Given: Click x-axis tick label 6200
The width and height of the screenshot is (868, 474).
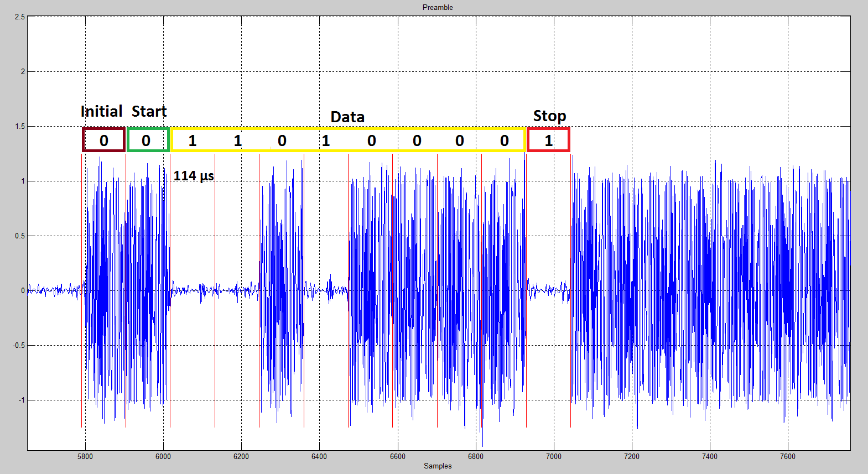Looking at the screenshot, I should pos(241,456).
